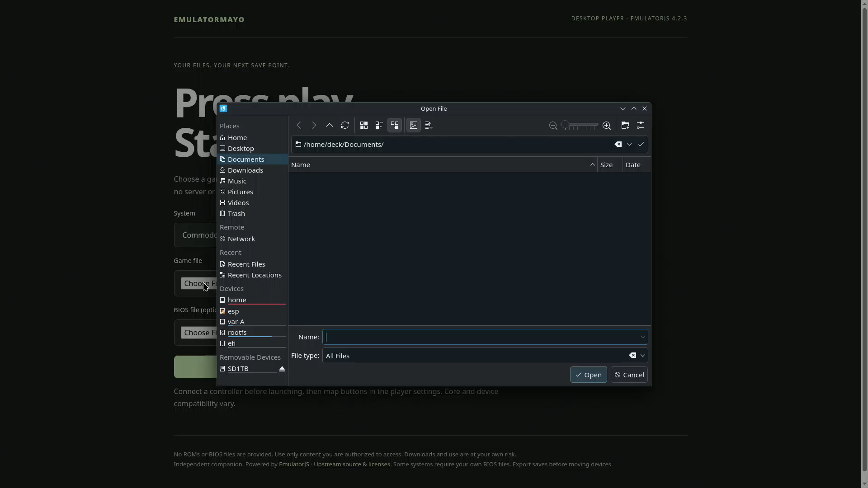The width and height of the screenshot is (868, 488).
Task: Click the keep-above arrow in the title bar
Action: [x=634, y=108]
